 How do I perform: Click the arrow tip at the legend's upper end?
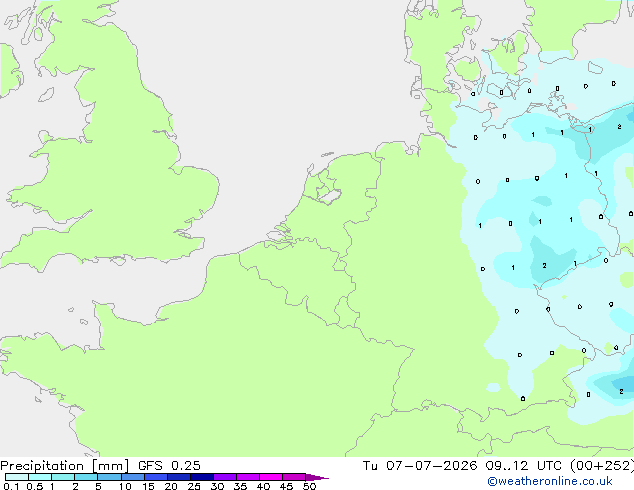pyautogui.click(x=317, y=477)
